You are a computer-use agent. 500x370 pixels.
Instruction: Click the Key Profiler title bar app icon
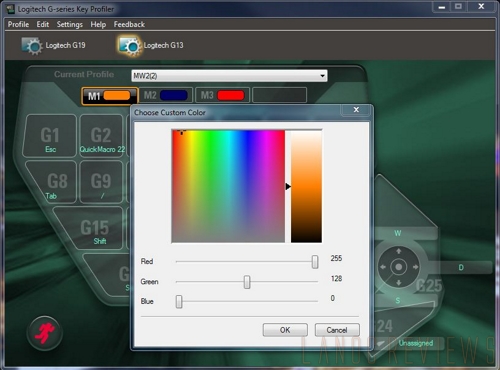click(x=10, y=9)
